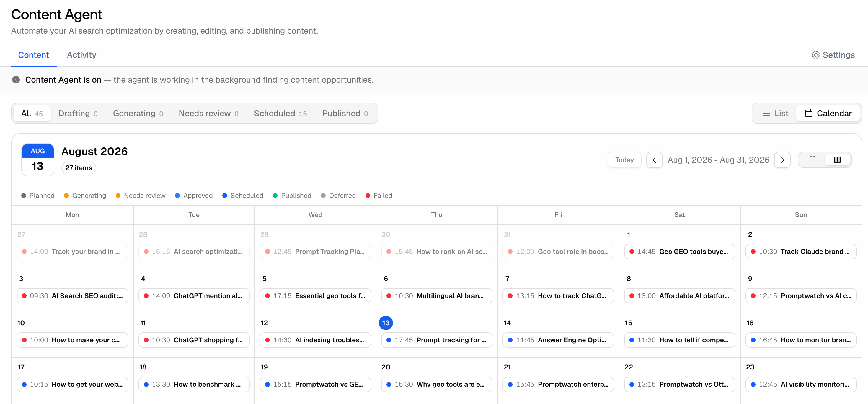
Task: Open the Settings gear icon
Action: 815,55
